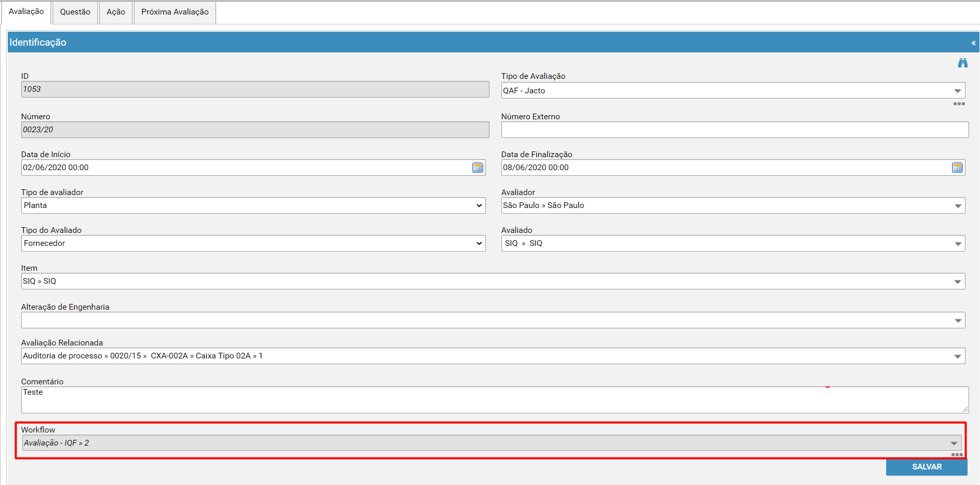Click the SALVAR button
The height and width of the screenshot is (485, 980).
pos(927,467)
